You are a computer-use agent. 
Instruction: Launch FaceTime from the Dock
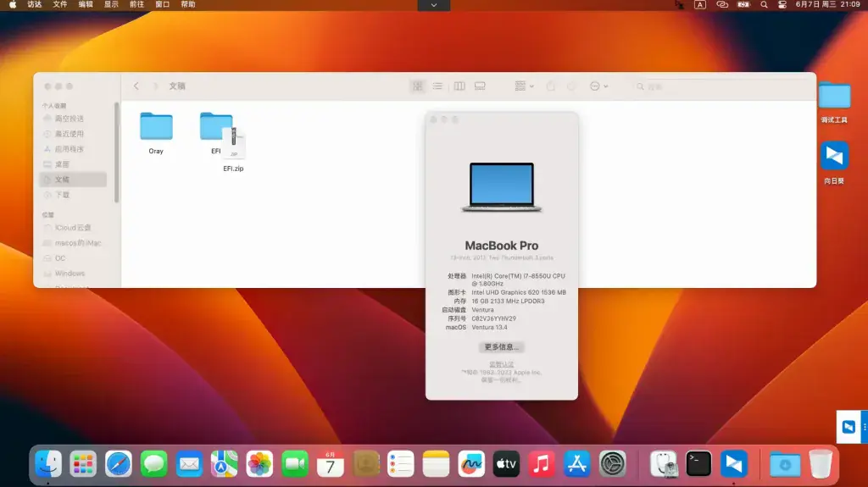tap(295, 464)
